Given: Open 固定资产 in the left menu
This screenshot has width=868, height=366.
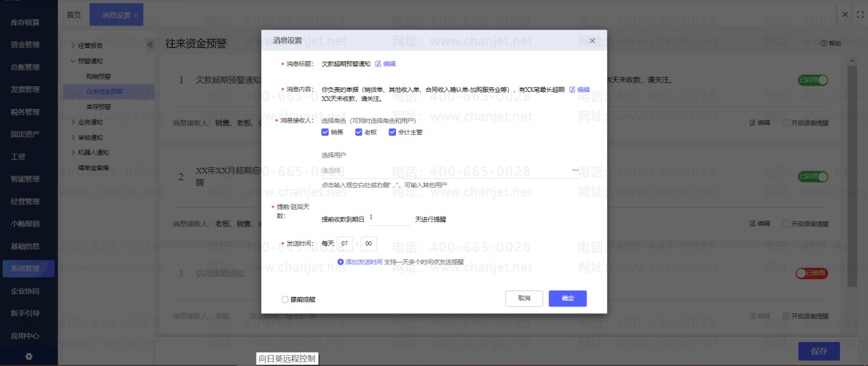Looking at the screenshot, I should 25,134.
